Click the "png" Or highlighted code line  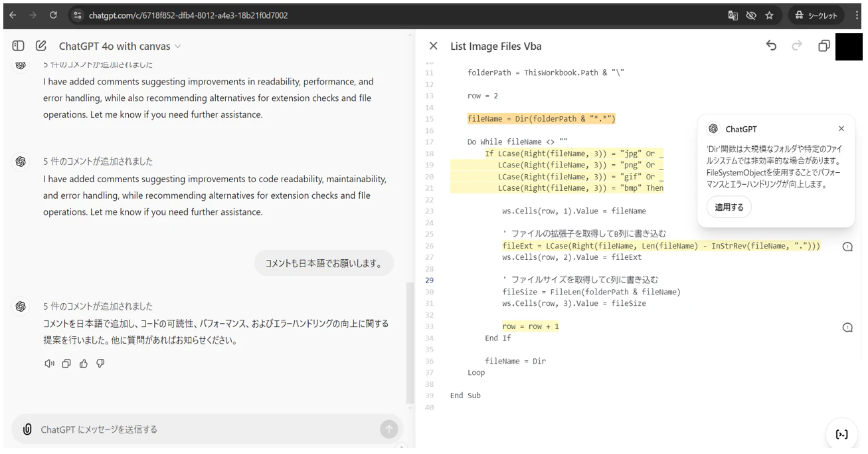581,165
